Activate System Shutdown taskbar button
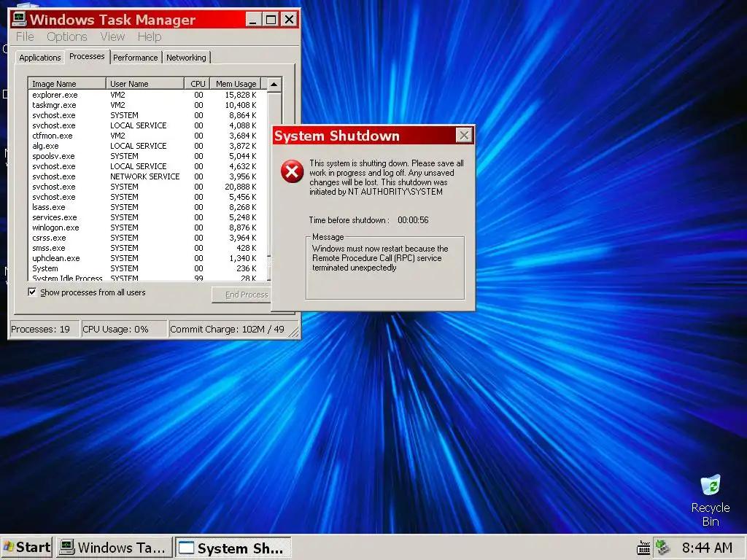The width and height of the screenshot is (747, 560). click(x=233, y=548)
